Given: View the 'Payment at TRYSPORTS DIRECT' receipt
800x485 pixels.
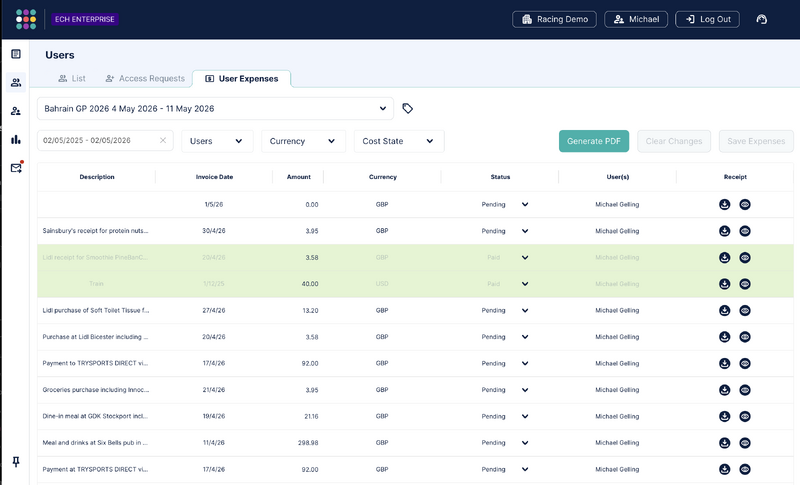Looking at the screenshot, I should 745,470.
